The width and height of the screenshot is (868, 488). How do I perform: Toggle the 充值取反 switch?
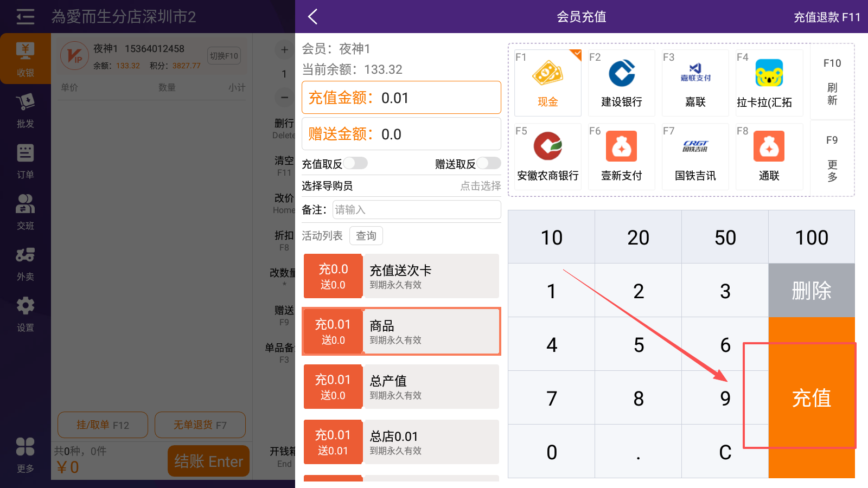pyautogui.click(x=355, y=163)
